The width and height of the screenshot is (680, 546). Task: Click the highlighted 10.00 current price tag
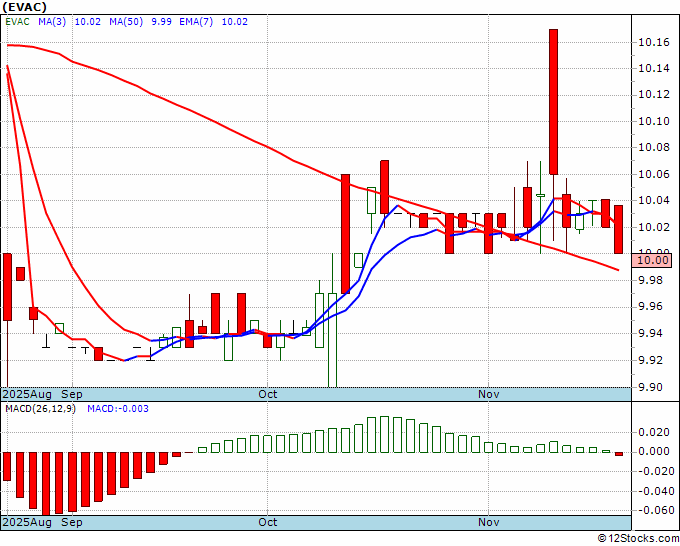point(654,260)
